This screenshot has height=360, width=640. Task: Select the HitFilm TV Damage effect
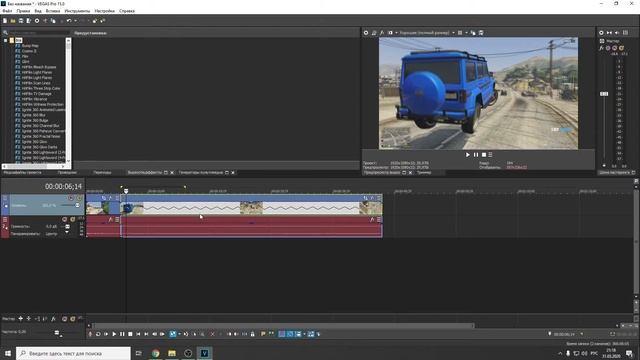tap(36, 93)
